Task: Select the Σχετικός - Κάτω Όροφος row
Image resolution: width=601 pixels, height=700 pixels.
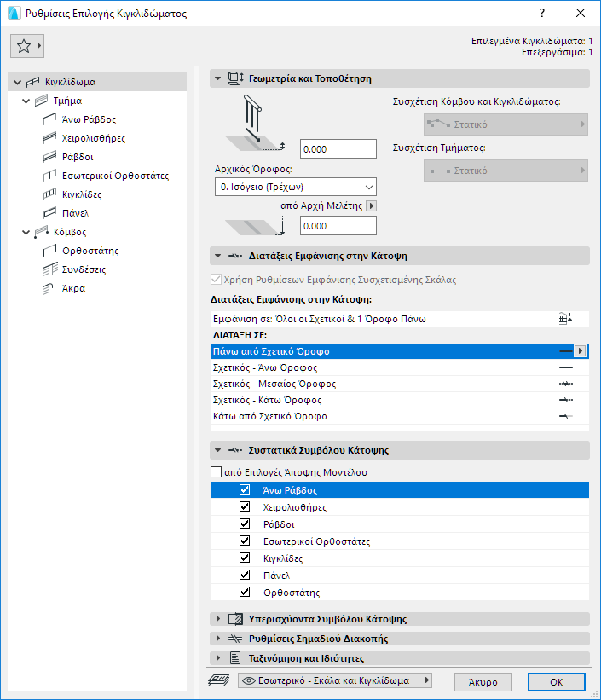Action: (265, 400)
